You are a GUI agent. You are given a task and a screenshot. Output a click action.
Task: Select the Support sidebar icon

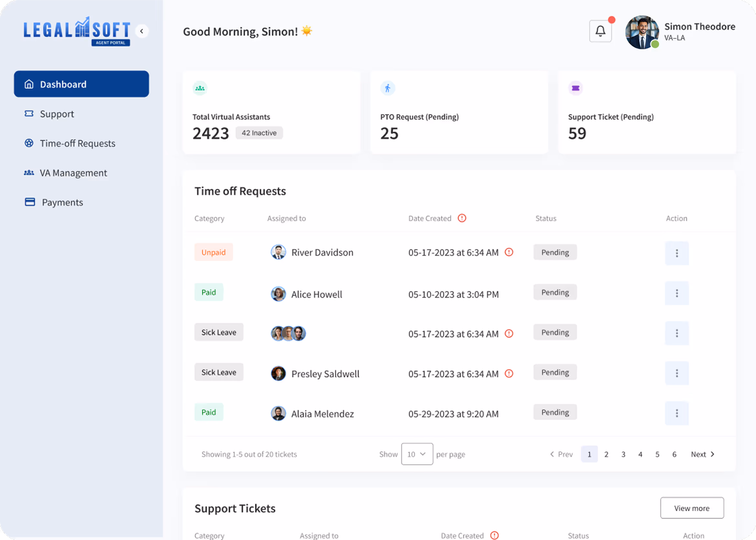pos(29,114)
